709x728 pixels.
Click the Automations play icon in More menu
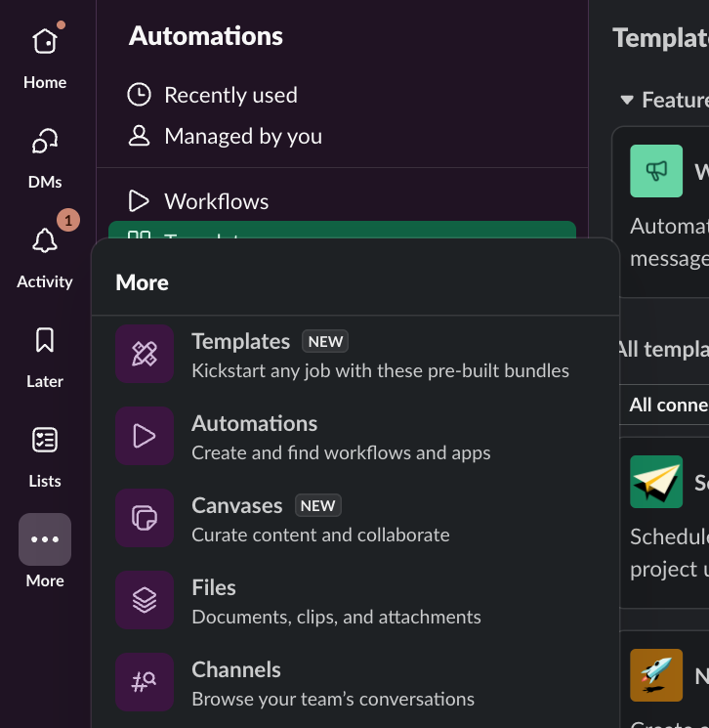click(x=145, y=436)
